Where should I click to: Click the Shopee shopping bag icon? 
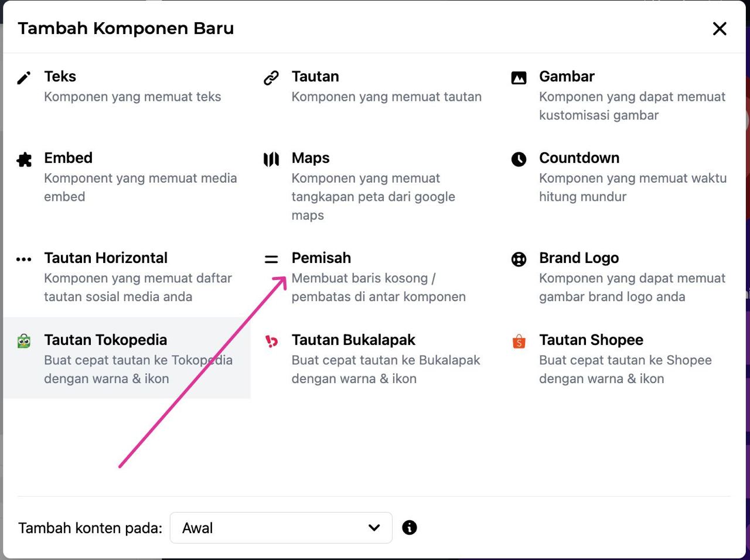tap(519, 341)
